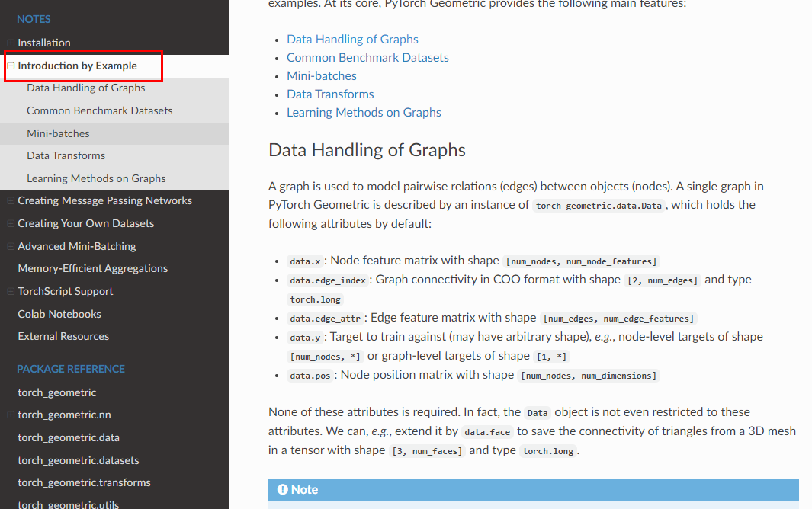The height and width of the screenshot is (509, 812).
Task: Expand the Installation section plus icon
Action: pyautogui.click(x=11, y=43)
